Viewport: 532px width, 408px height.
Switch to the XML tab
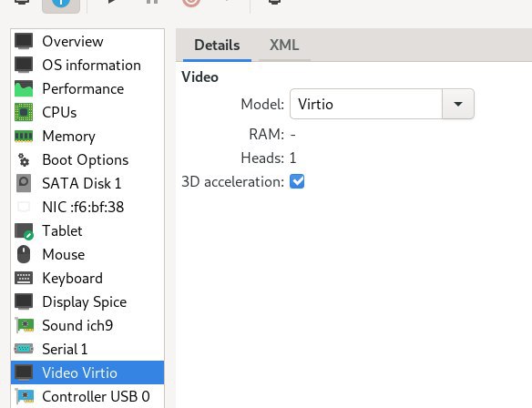pyautogui.click(x=284, y=46)
